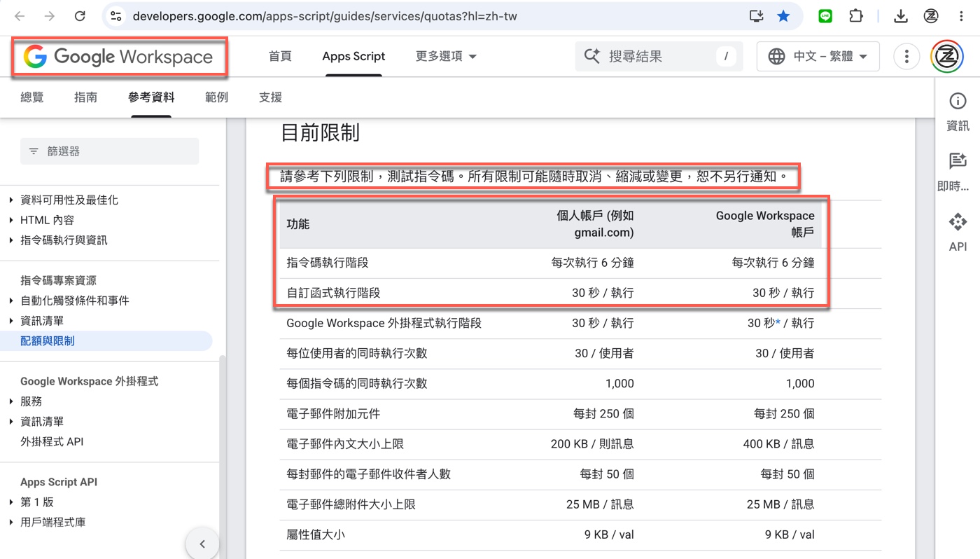
Task: Expand 第 1 版 tree item
Action: tap(11, 503)
